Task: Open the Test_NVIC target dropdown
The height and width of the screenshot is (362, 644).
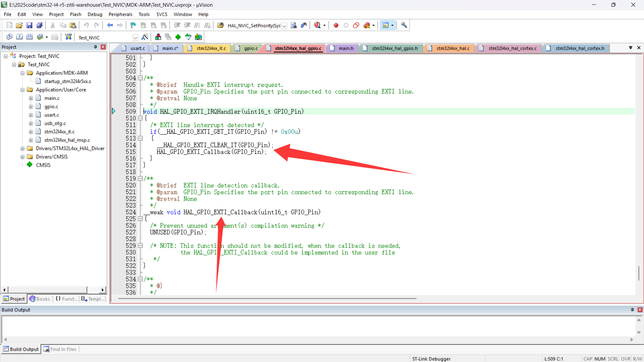Action: click(135, 38)
